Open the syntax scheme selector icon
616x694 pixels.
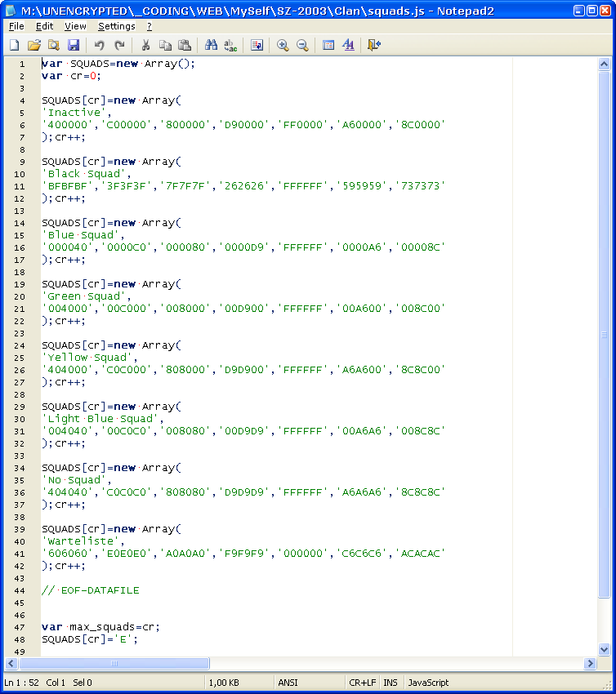pos(328,45)
